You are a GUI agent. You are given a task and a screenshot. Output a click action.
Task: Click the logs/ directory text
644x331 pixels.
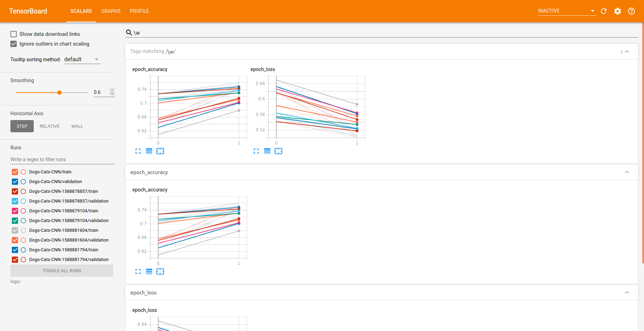(16, 282)
